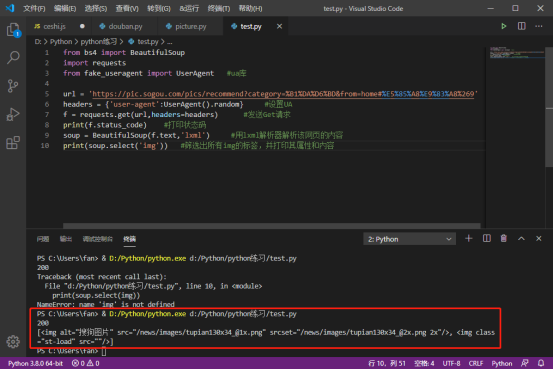Change indentation via '空格: 4' indicator
Image resolution: width=553 pixels, height=370 pixels.
tap(424, 363)
